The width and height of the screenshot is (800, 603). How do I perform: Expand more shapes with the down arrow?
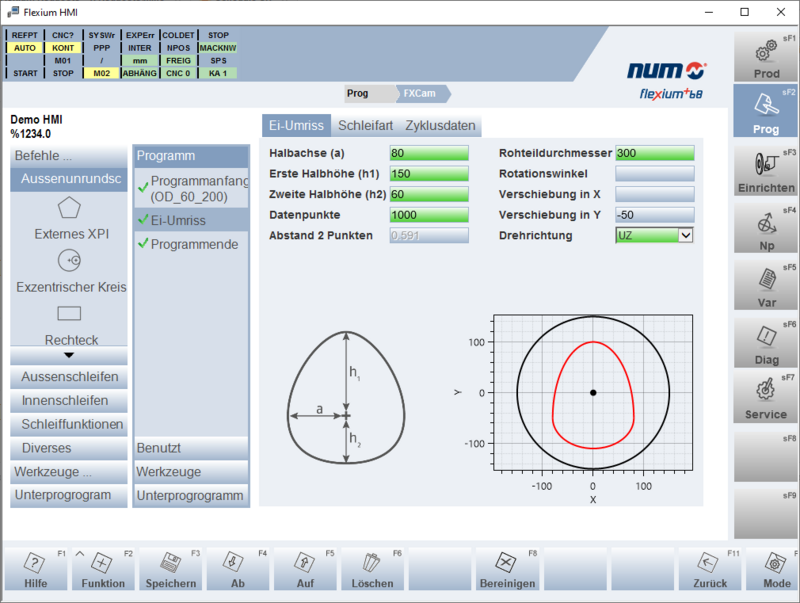[x=69, y=355]
